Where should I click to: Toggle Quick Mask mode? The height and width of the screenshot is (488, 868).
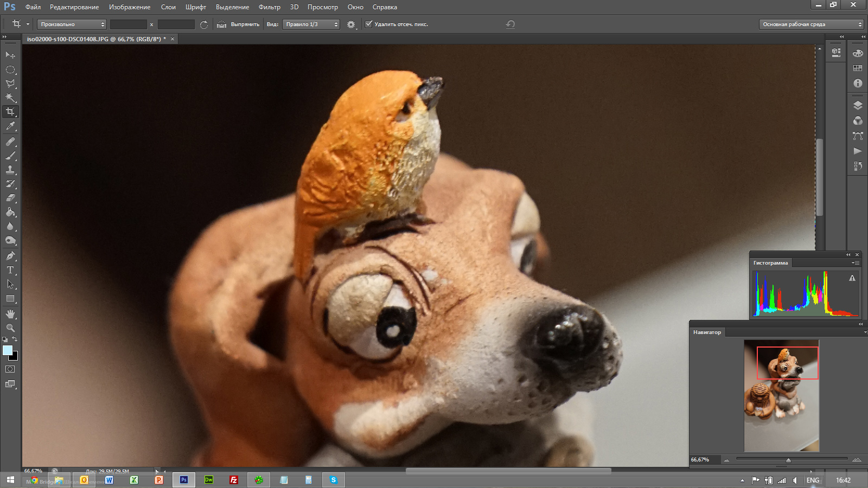10,369
